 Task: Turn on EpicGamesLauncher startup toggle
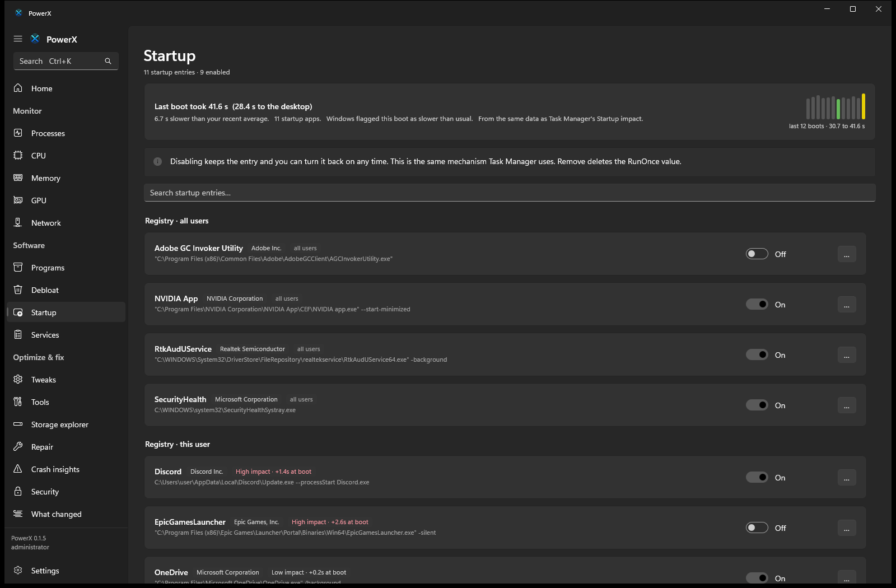[757, 528]
